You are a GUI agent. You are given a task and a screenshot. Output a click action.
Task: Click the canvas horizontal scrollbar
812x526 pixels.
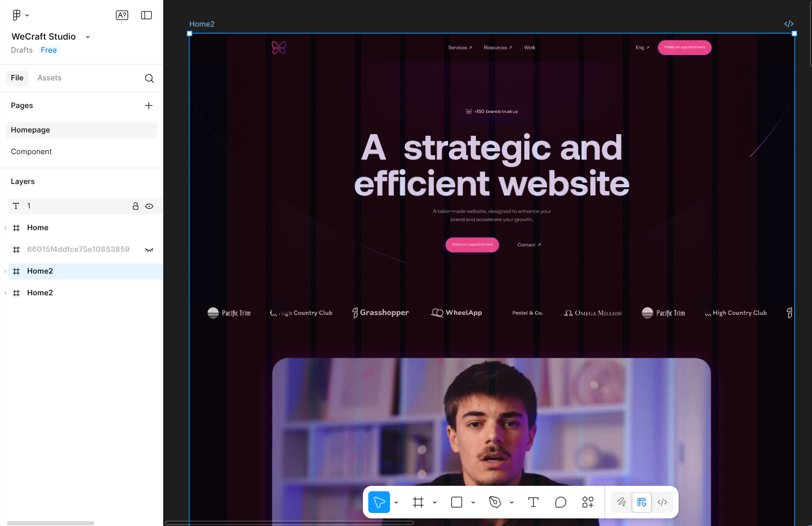click(x=290, y=523)
